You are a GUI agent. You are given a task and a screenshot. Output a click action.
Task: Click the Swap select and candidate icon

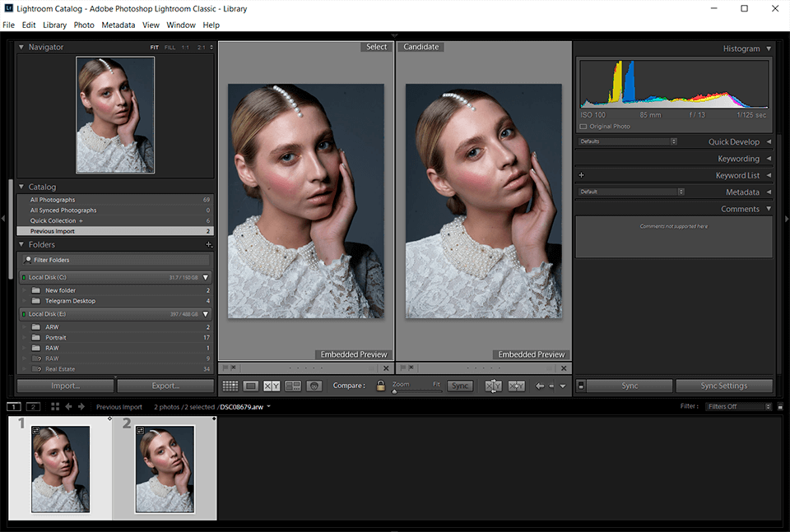click(493, 386)
